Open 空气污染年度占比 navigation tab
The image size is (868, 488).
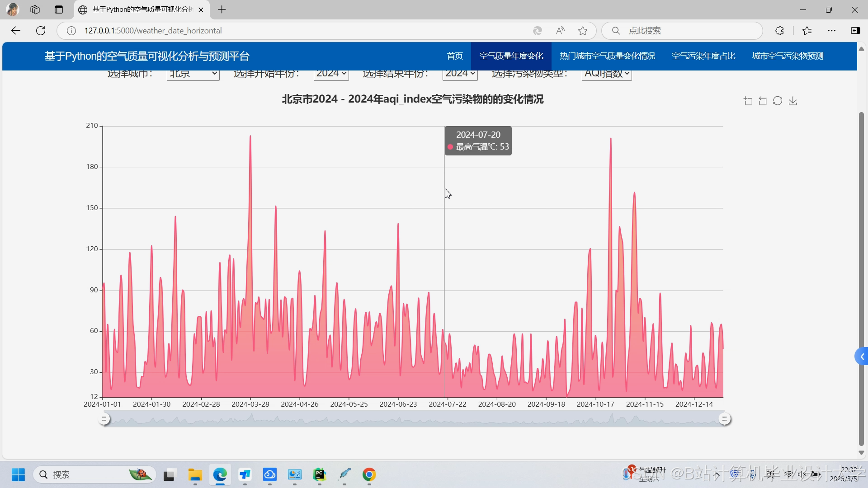(x=703, y=56)
